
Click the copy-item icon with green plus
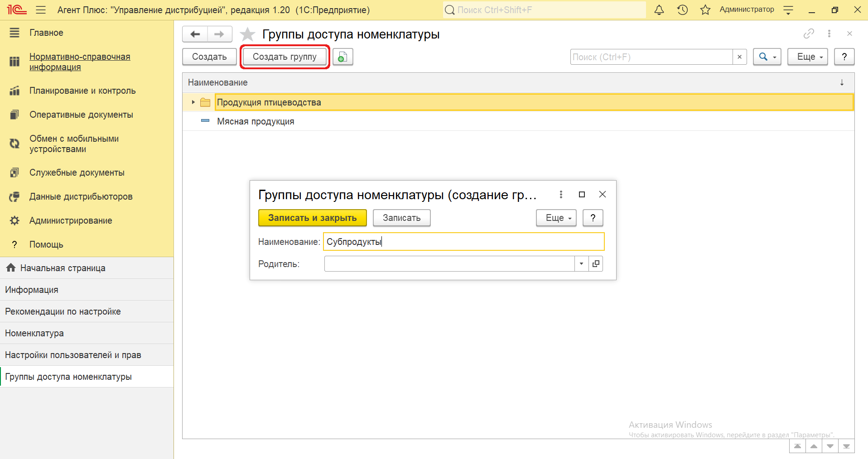[342, 57]
